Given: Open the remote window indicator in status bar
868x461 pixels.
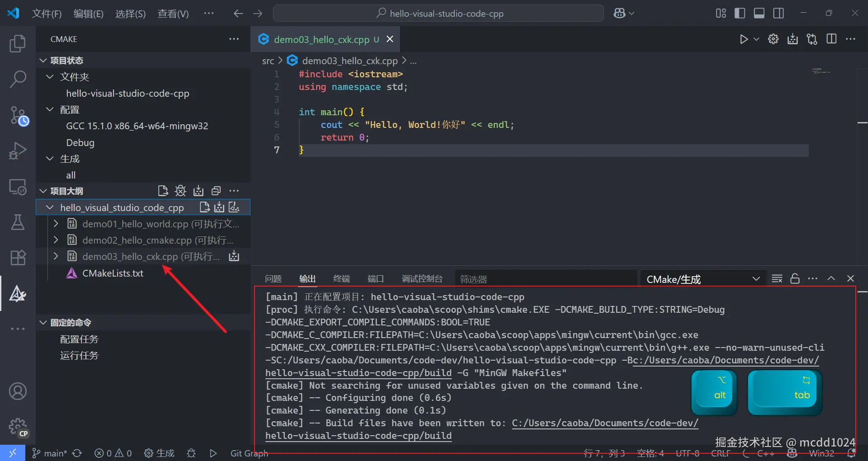Looking at the screenshot, I should 13,453.
